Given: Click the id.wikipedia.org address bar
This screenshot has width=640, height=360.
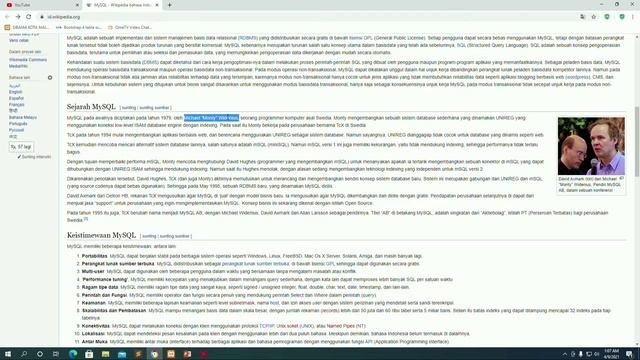Looking at the screenshot, I should pos(306,17).
